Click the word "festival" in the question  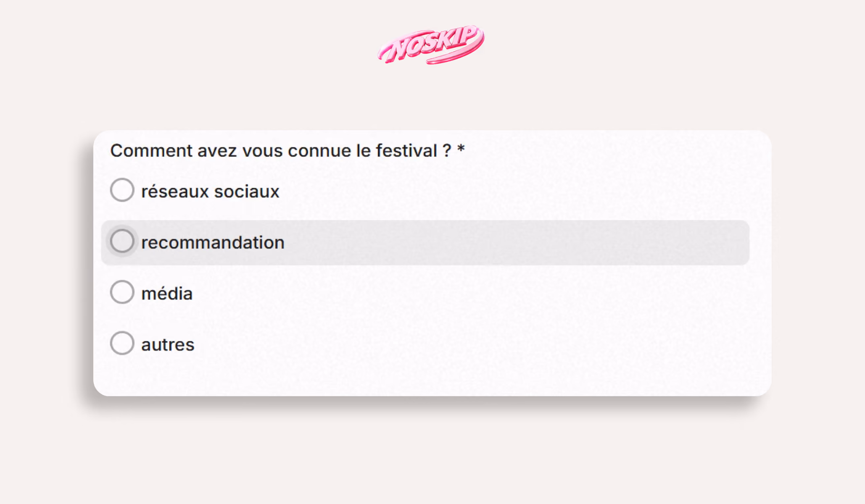pyautogui.click(x=406, y=151)
